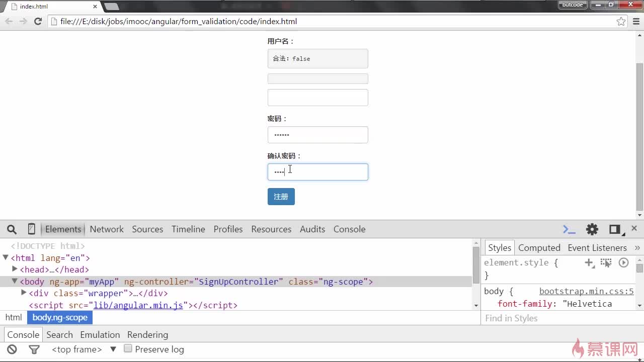The width and height of the screenshot is (644, 362).
Task: Click the html breadcrumb
Action: tap(14, 318)
